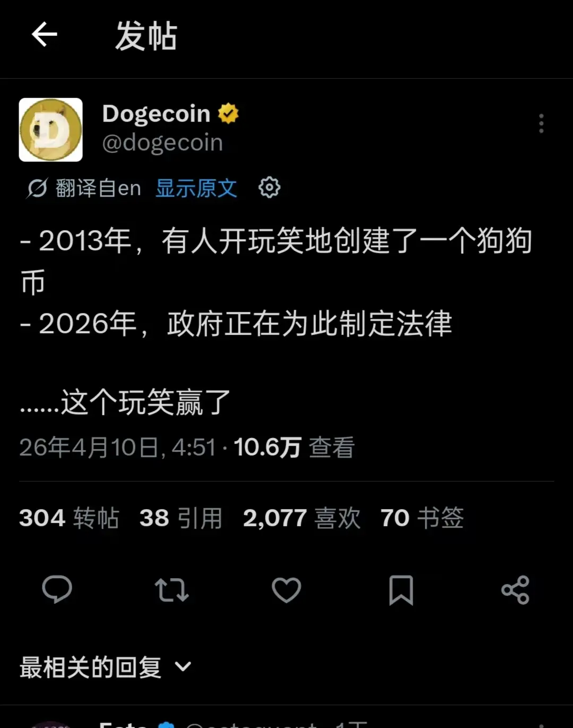Tap the reply speech bubble icon
The height and width of the screenshot is (728, 573).
pos(57,589)
